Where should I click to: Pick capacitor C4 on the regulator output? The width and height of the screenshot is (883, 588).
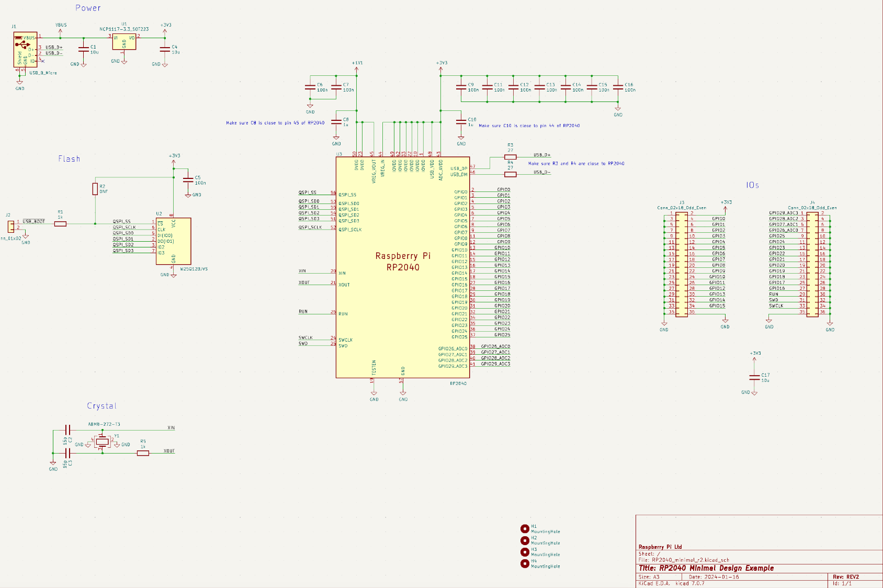click(165, 49)
